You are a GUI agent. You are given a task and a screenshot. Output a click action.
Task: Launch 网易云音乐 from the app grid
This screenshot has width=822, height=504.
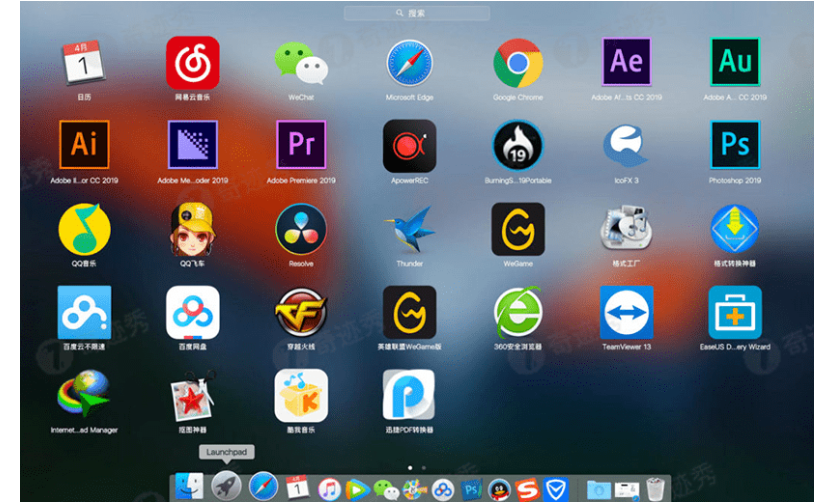pyautogui.click(x=193, y=62)
